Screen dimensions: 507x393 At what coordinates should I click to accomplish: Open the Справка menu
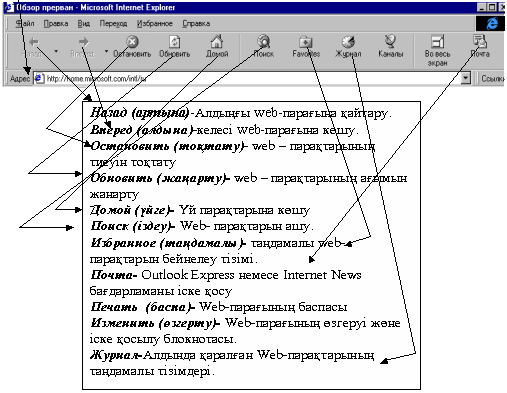click(196, 23)
